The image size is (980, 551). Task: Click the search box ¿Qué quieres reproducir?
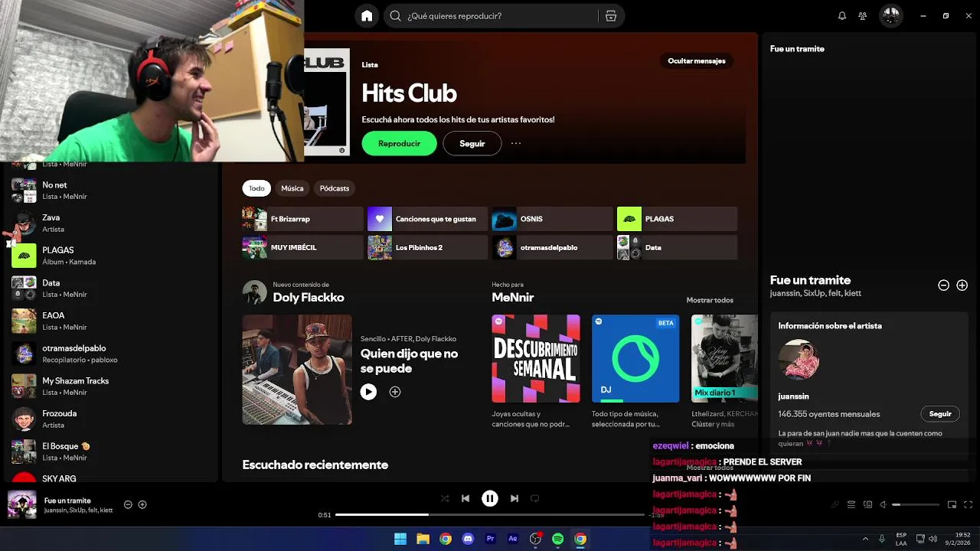(x=493, y=16)
